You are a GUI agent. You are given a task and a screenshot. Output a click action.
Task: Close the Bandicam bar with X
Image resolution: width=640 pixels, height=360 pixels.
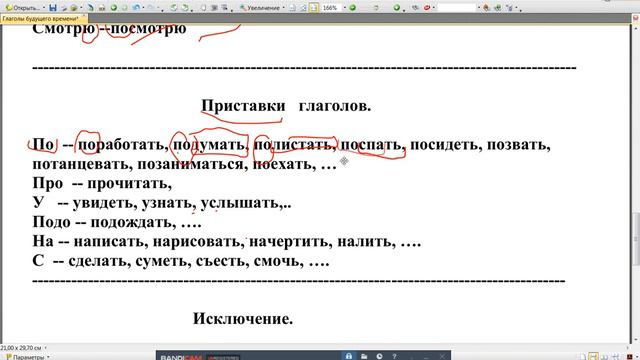tap(442, 356)
